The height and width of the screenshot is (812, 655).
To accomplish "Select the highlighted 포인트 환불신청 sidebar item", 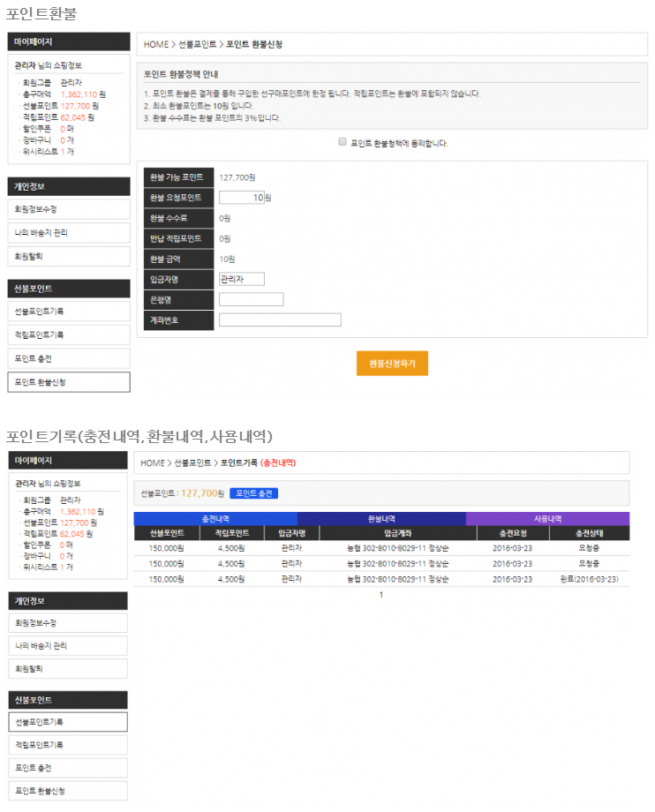I will click(69, 382).
